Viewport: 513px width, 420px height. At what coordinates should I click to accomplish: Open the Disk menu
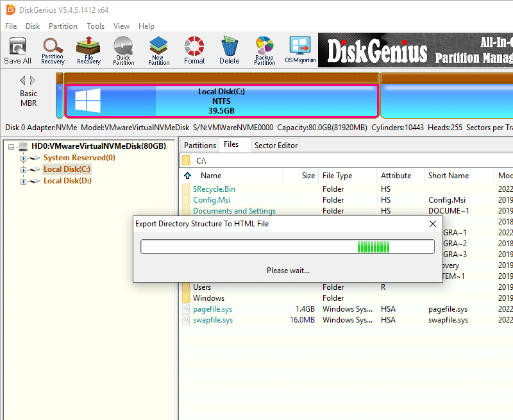33,26
